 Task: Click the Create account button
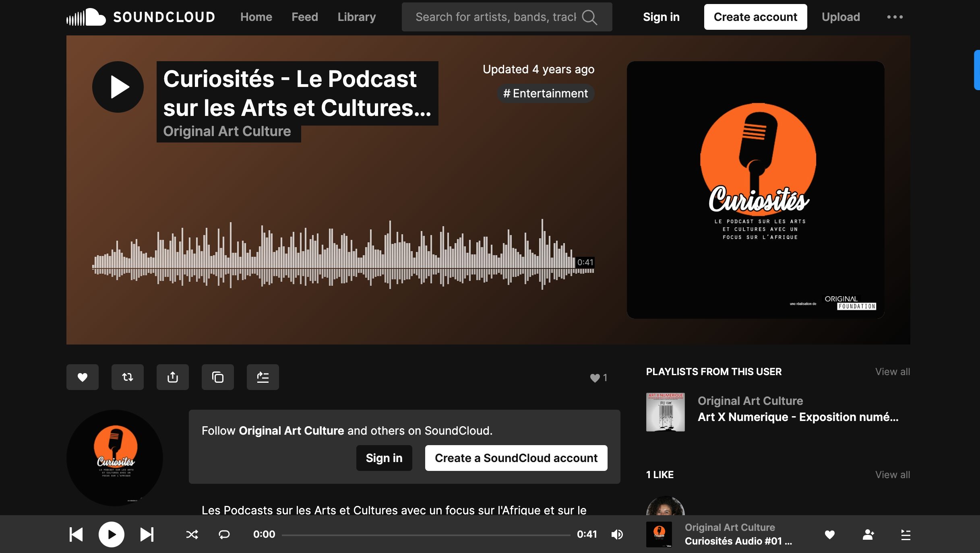tap(755, 17)
